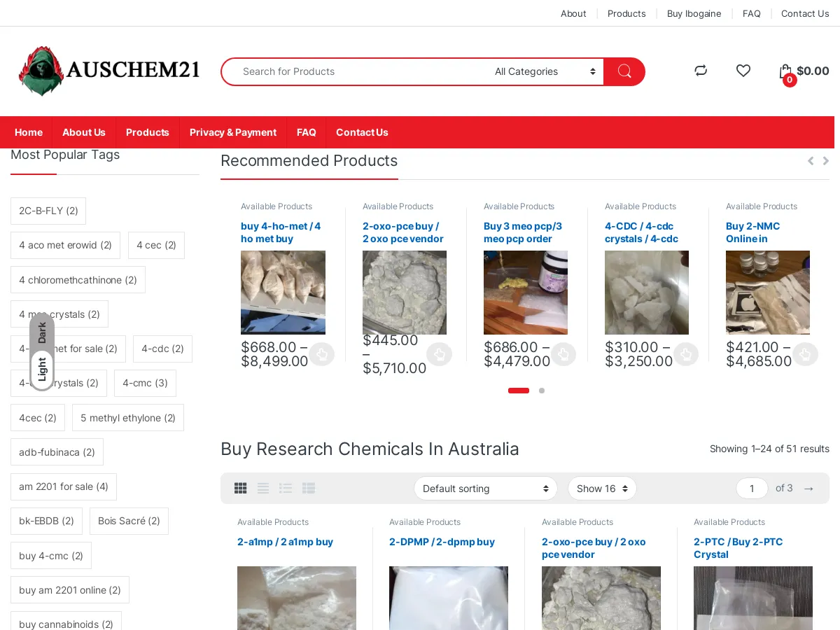Go to next page using arrow icon

(x=808, y=489)
